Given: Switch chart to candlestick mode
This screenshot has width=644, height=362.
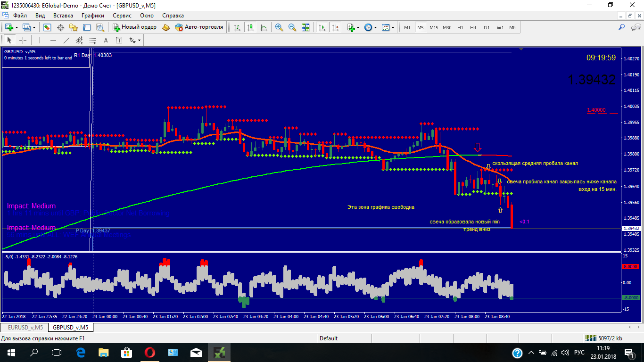Looking at the screenshot, I should tap(250, 27).
